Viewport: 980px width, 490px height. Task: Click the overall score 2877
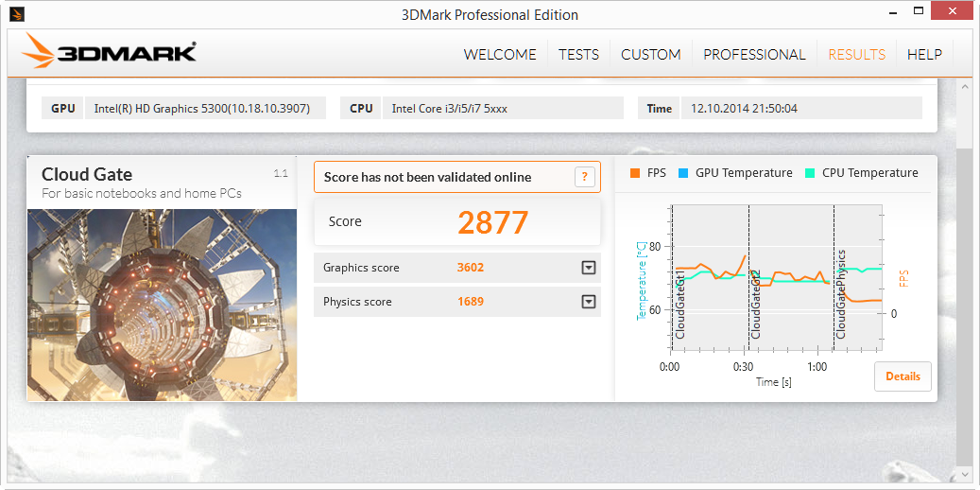(x=493, y=221)
